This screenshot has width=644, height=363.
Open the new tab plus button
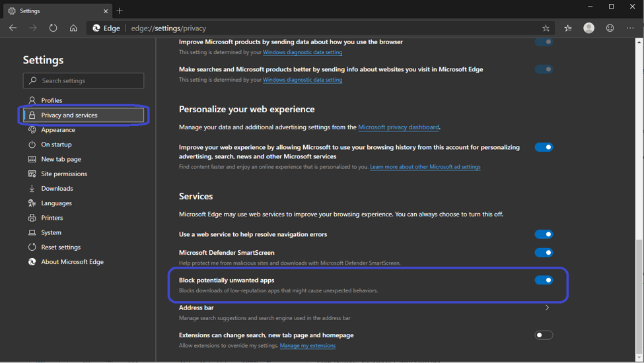(x=120, y=11)
